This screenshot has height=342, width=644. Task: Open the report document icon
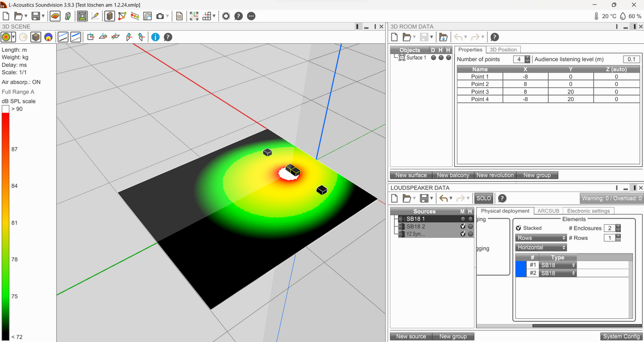(x=180, y=16)
